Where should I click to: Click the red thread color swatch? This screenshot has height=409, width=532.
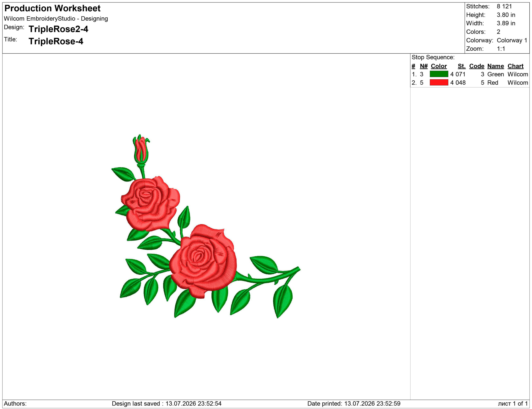439,82
